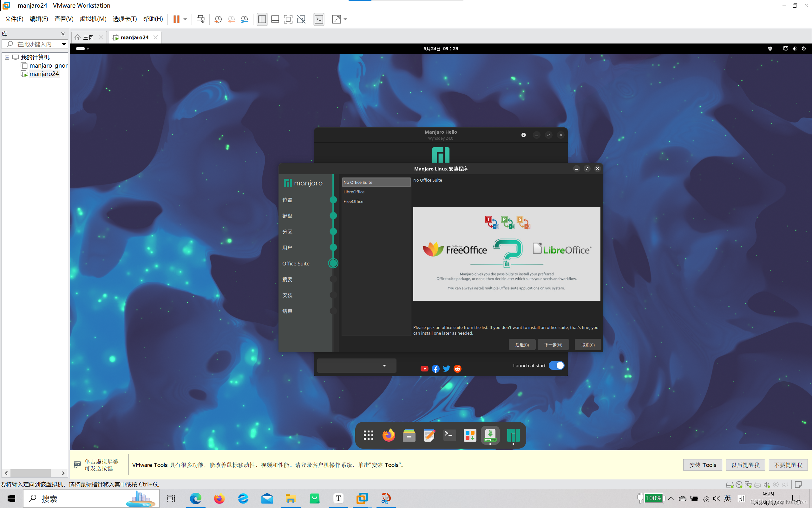Open the Windows Start menu
This screenshot has height=508, width=812.
pos(11,498)
